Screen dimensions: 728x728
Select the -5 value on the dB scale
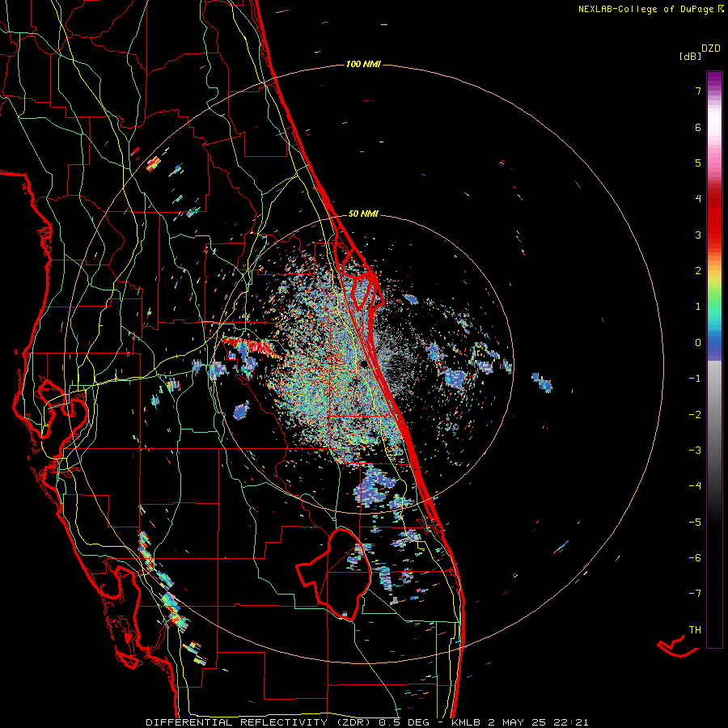pos(695,523)
